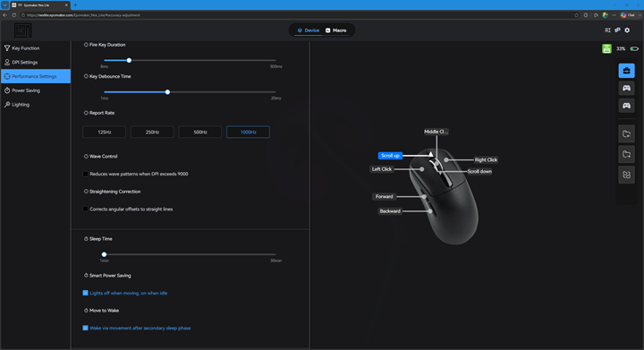Bookmark this page with the star icon
This screenshot has height=350, width=644.
click(x=576, y=15)
